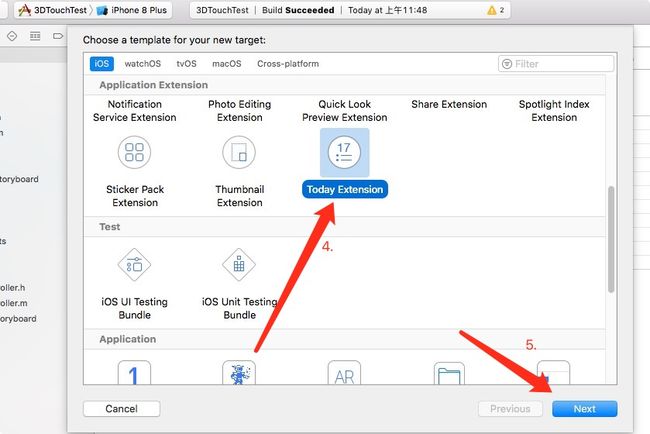The image size is (650, 434).
Task: Select Quick Look Preview Extension template
Action: (x=344, y=111)
